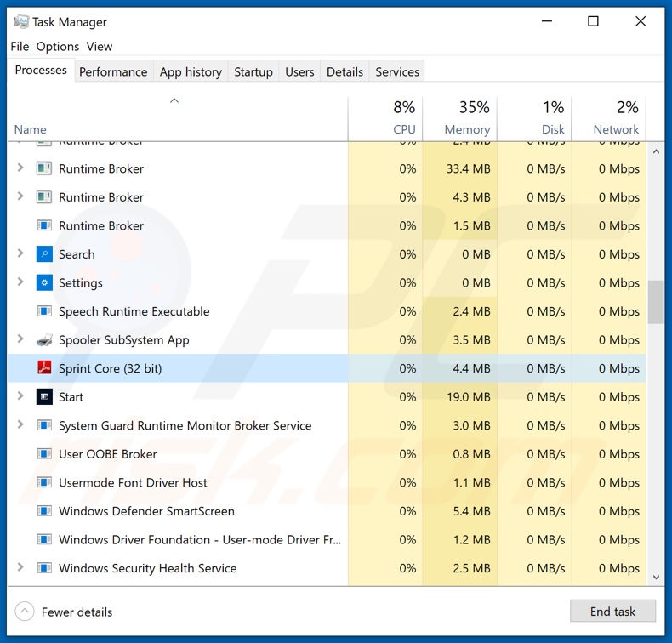
Task: Click the 19.0 MB memory value for Start
Action: tap(469, 396)
